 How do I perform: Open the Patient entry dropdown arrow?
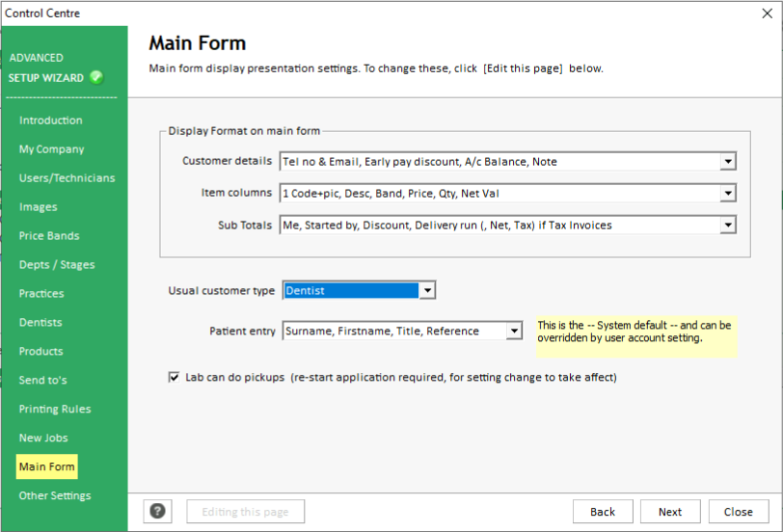tap(514, 331)
